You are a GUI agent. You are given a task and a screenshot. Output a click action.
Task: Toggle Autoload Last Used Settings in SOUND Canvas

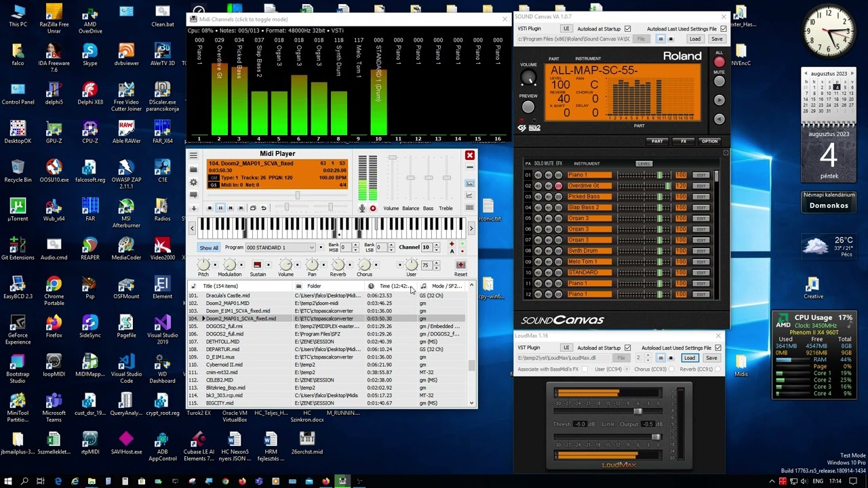point(724,28)
